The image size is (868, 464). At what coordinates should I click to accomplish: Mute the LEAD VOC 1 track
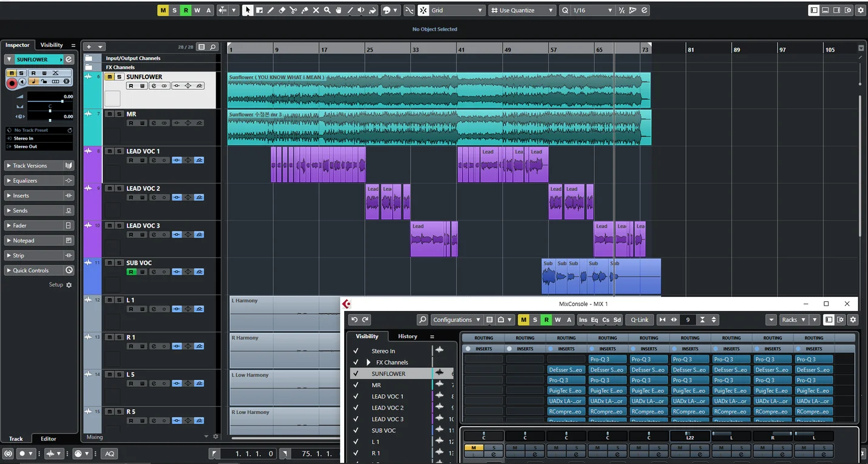pos(110,151)
